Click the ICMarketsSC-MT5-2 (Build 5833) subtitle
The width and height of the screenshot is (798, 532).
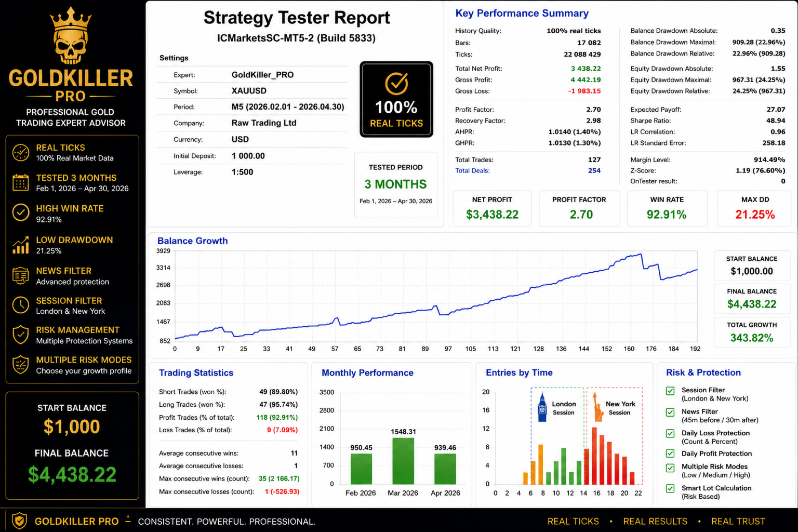[x=296, y=38]
